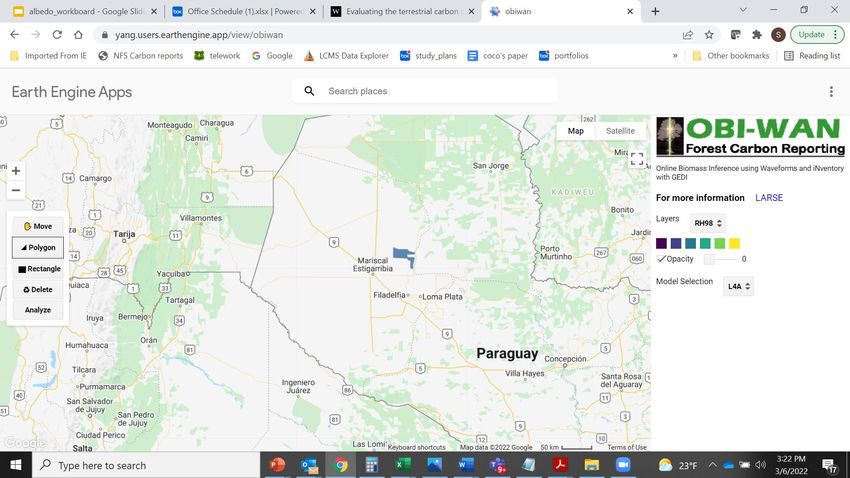
Task: Go to browser home page
Action: [x=78, y=35]
